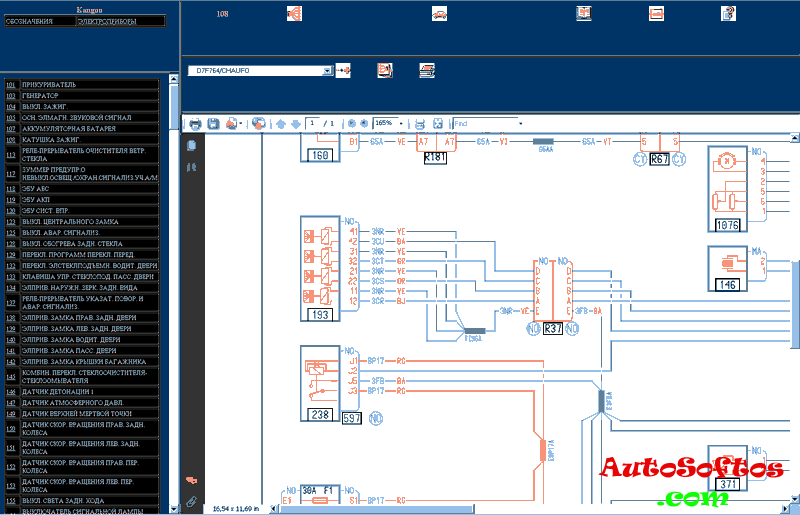Open the Comments panel icon in PDF sidebar
Screen dimensions: 800x515
191,480
